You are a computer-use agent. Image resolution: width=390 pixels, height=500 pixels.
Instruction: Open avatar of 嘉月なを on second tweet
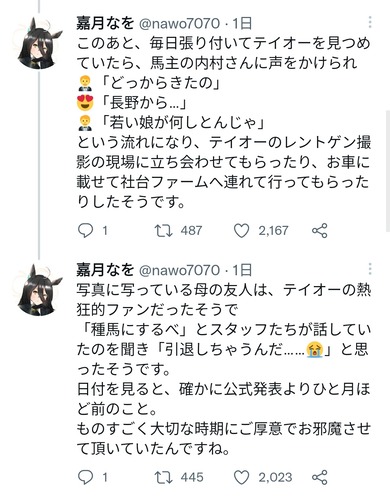point(39,291)
